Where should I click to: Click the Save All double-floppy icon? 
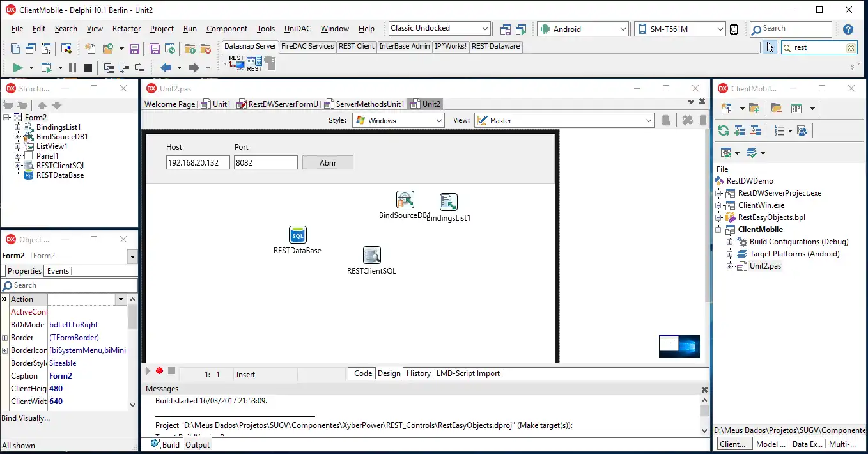point(155,49)
